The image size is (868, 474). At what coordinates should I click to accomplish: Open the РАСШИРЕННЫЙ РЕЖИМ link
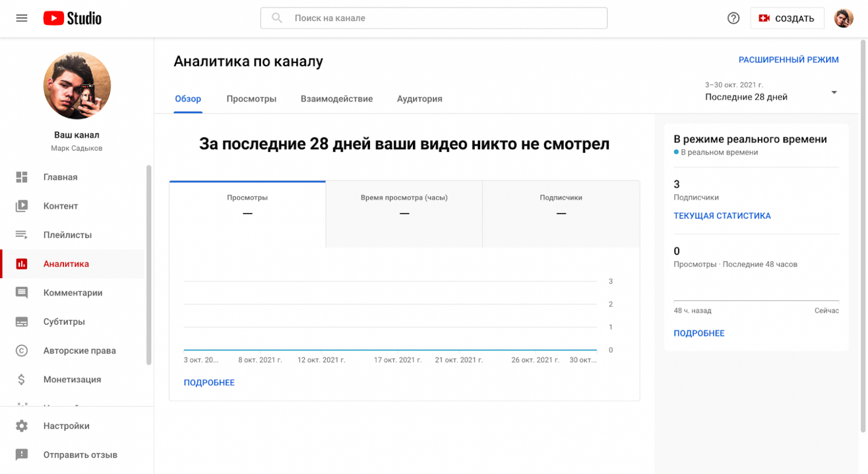click(788, 60)
